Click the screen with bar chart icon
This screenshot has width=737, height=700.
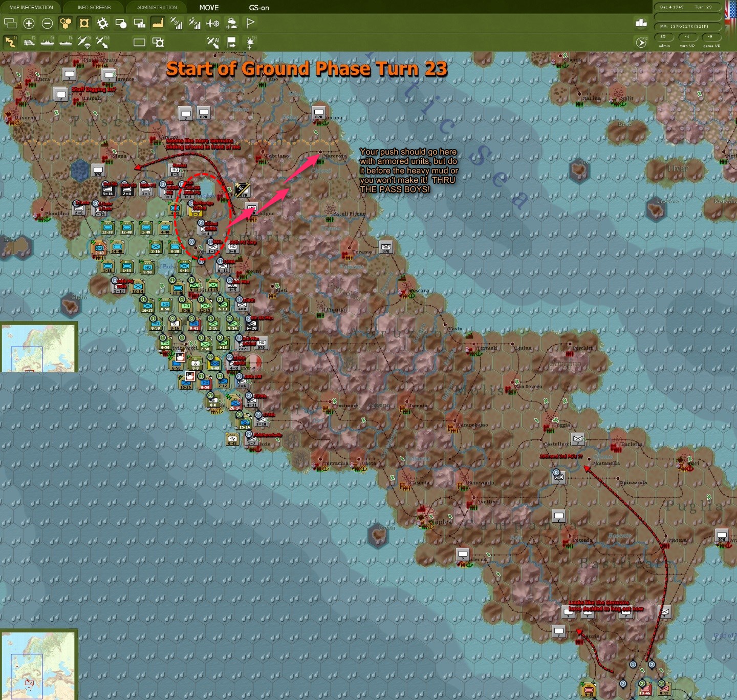coord(139,23)
